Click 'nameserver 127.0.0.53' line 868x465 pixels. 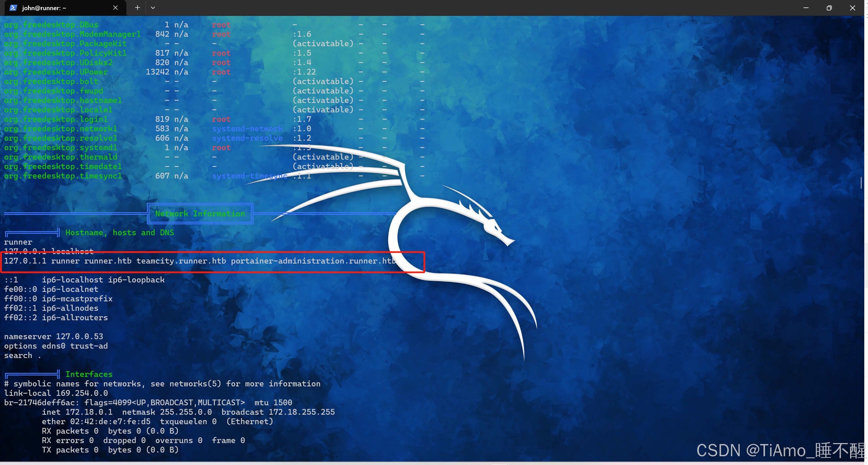(x=54, y=336)
